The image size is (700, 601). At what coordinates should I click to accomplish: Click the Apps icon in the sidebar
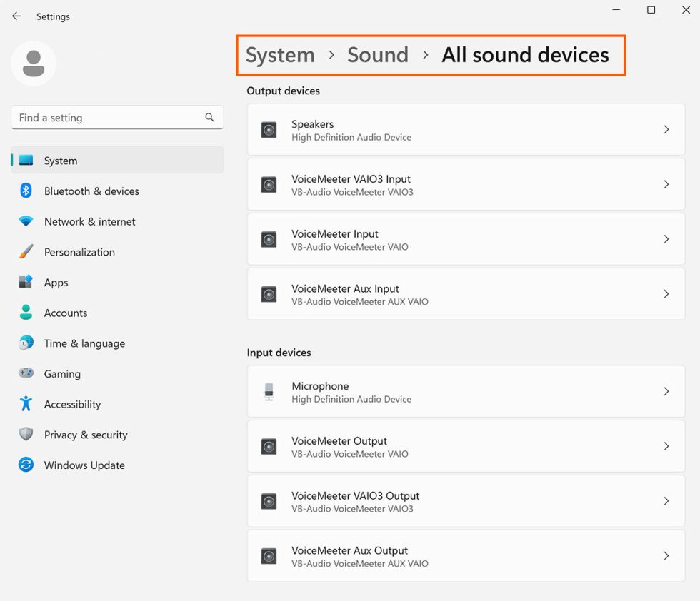26,283
